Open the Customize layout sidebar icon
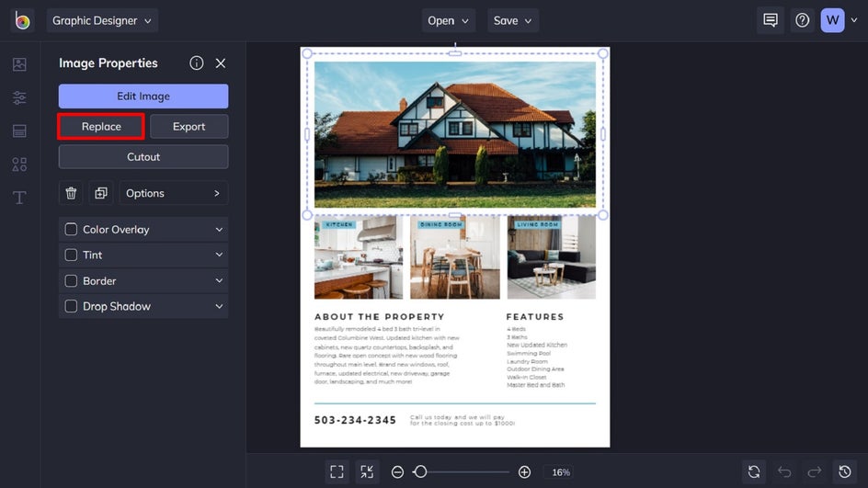Screen dimensions: 868x488 pyautogui.click(x=19, y=131)
